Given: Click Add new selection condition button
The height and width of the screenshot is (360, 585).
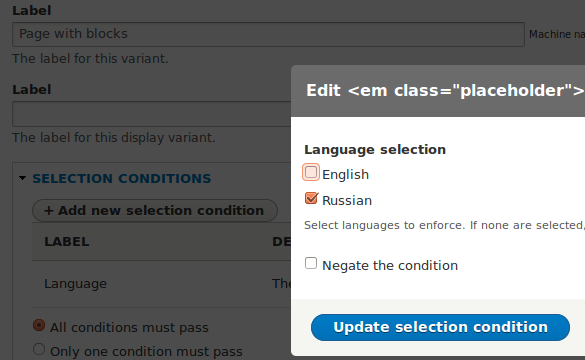Looking at the screenshot, I should (x=155, y=211).
